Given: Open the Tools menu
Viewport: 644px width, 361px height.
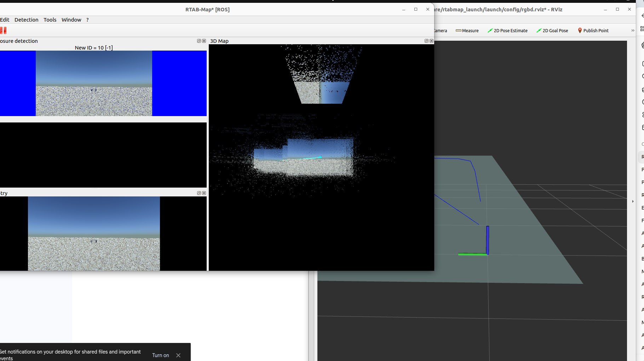Looking at the screenshot, I should coord(50,20).
